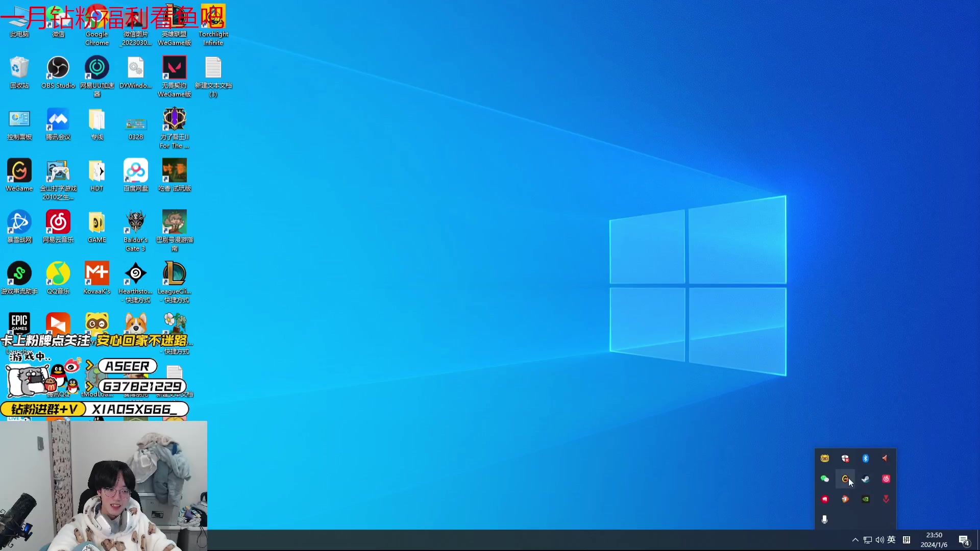Open the Riot fist tray icon

tap(825, 499)
